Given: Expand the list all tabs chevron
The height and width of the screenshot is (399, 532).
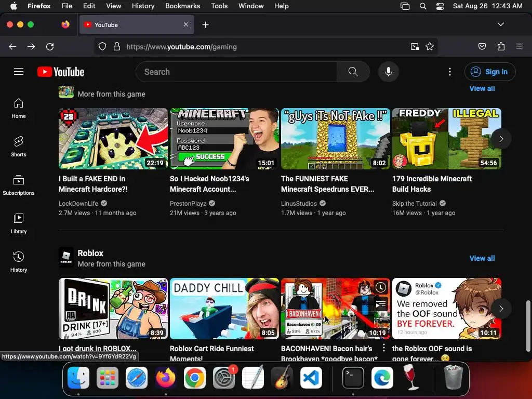Looking at the screenshot, I should [x=501, y=24].
